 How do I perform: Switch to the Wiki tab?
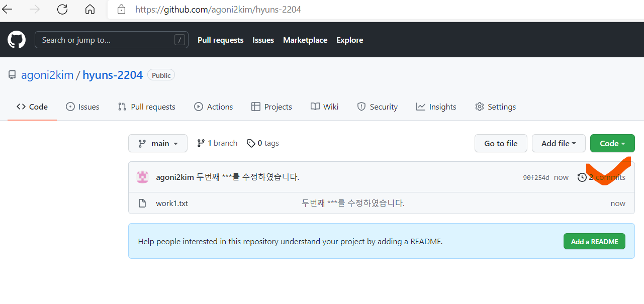click(x=325, y=107)
